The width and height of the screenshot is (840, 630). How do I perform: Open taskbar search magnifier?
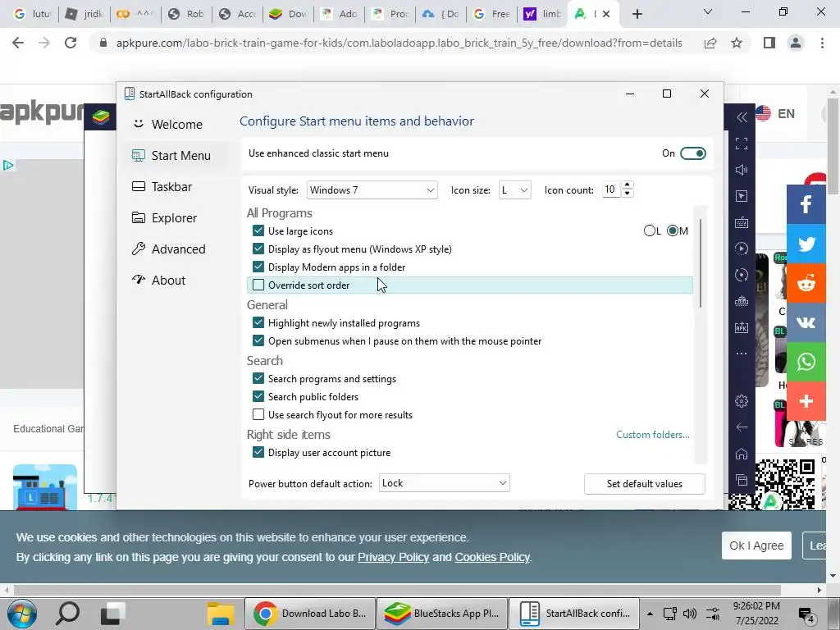(67, 614)
